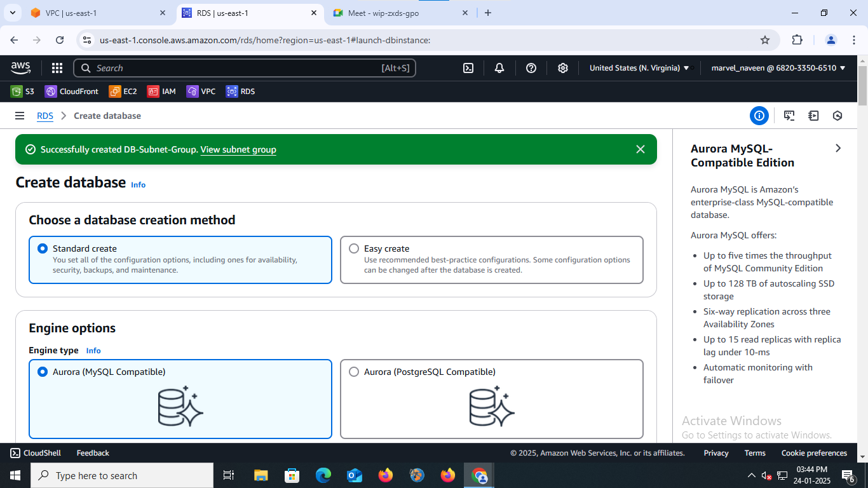The height and width of the screenshot is (488, 868).
Task: Choose the Aurora (MySQL Compatible) engine
Action: [x=180, y=399]
